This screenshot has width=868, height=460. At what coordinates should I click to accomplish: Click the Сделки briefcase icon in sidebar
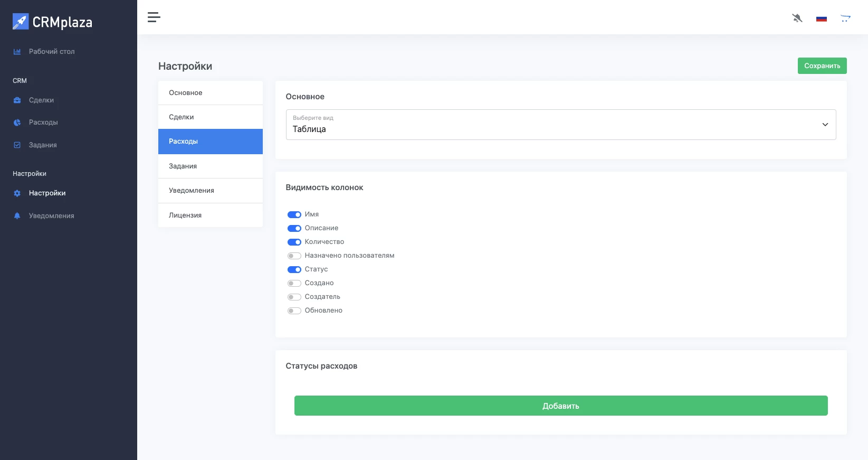(17, 100)
